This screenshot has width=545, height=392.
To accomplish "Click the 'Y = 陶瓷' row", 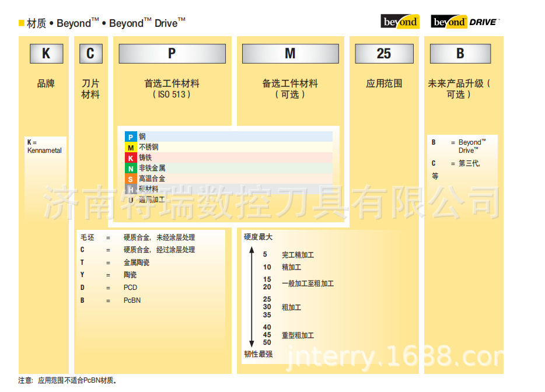I will point(109,275).
